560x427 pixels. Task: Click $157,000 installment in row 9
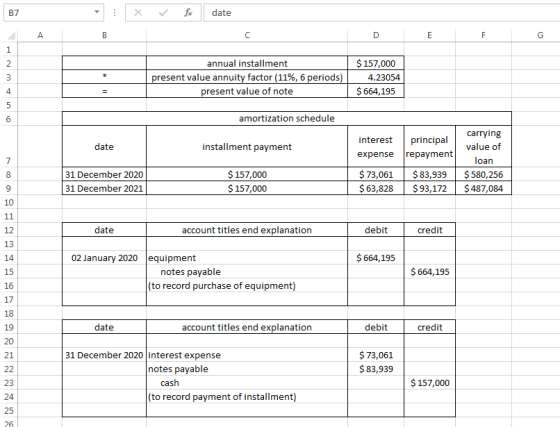point(247,188)
